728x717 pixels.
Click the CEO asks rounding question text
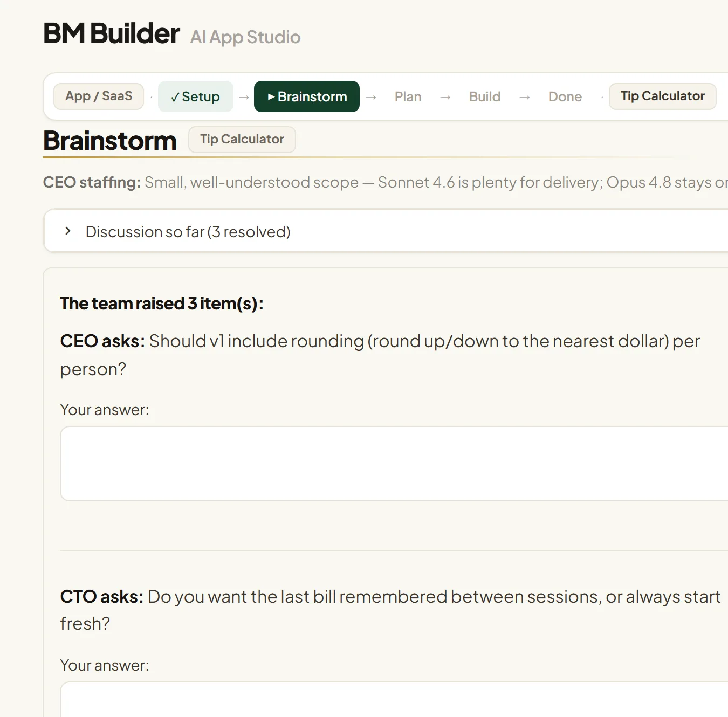[380, 355]
